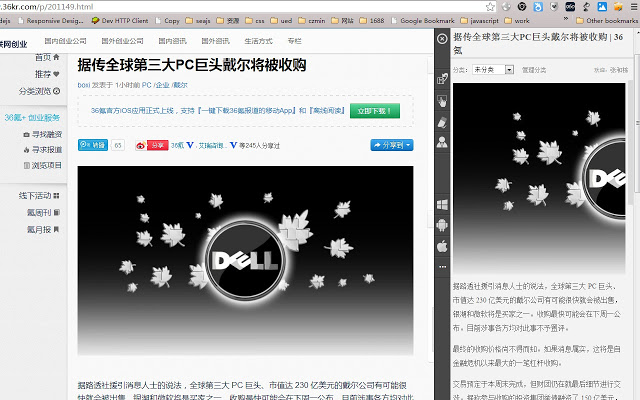Click the eraser icon in the dark sidebar

(x=442, y=122)
